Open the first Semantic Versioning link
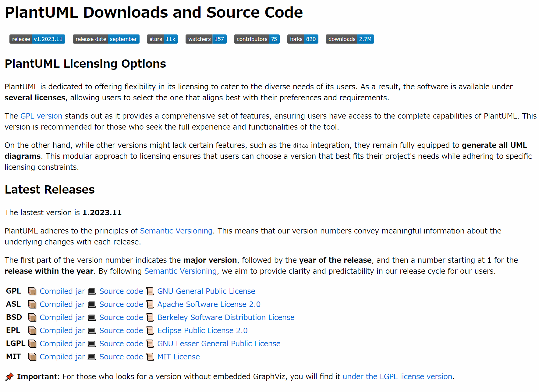Viewport: 539px width, 392px height. [176, 231]
